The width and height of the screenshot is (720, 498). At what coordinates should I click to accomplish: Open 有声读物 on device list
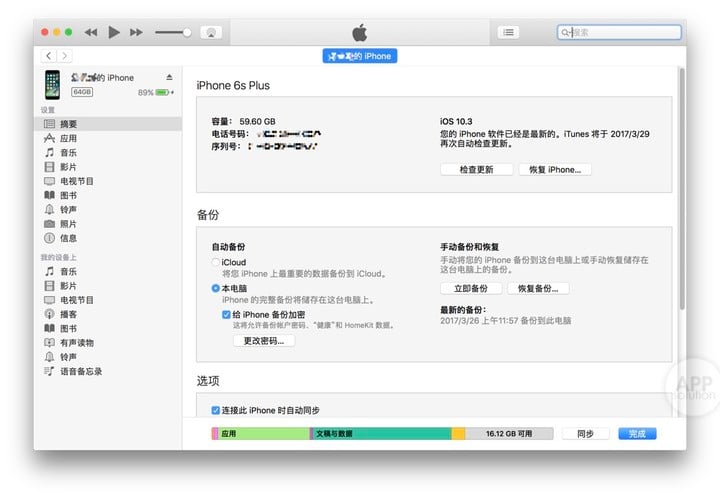click(x=108, y=342)
